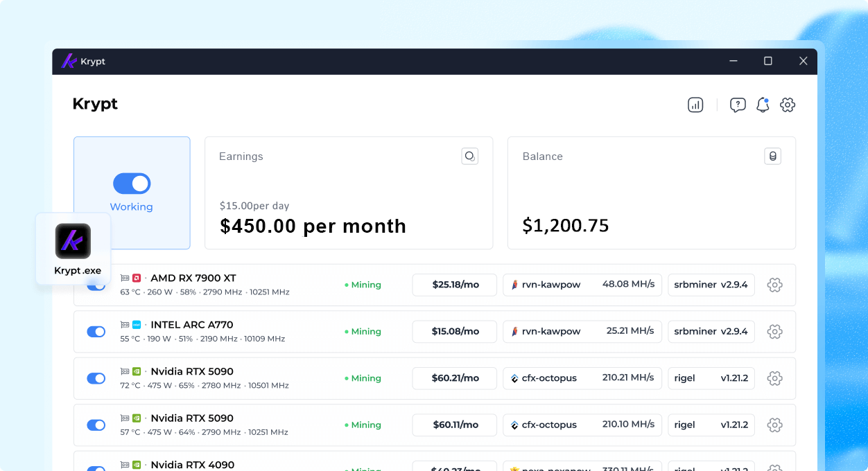Click the $60.21/mo earnings badge
Viewport: 868px width, 471px height.
[454, 378]
